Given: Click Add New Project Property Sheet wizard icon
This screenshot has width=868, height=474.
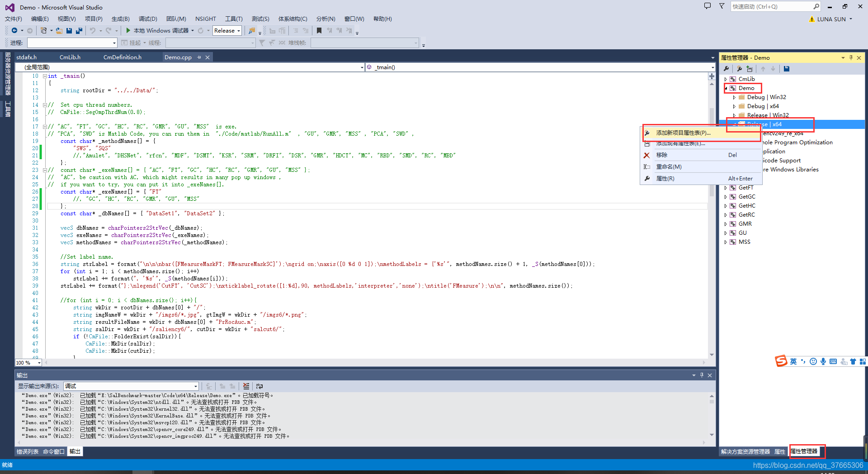Looking at the screenshot, I should 740,69.
